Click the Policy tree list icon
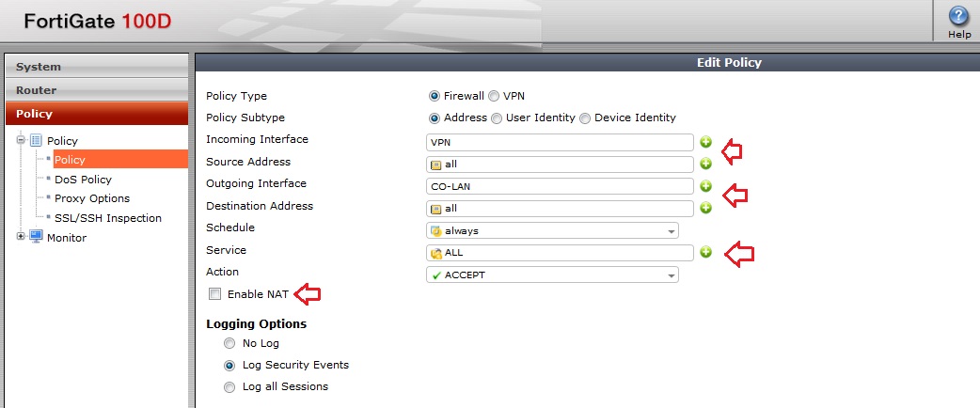The width and height of the screenshot is (980, 408). 36,141
